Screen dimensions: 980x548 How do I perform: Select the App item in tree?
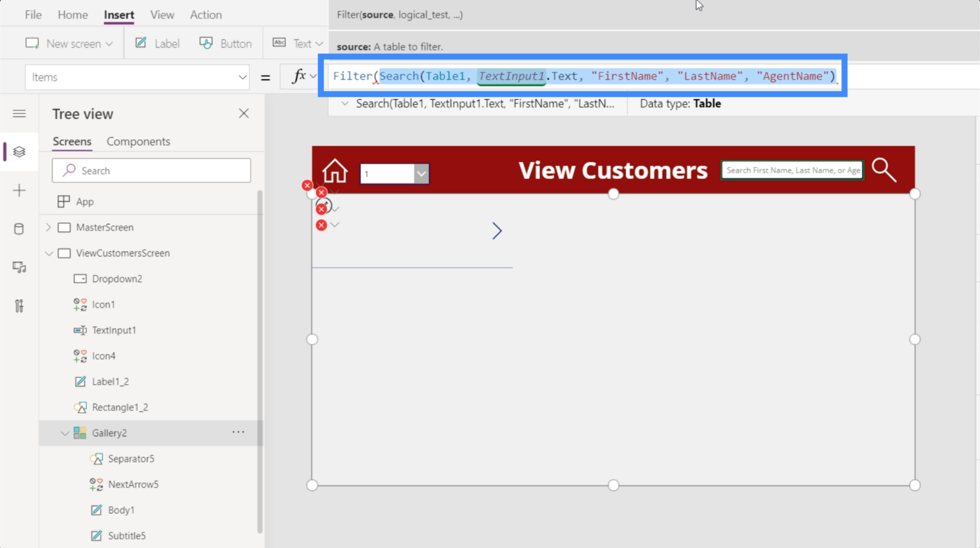pyautogui.click(x=85, y=202)
